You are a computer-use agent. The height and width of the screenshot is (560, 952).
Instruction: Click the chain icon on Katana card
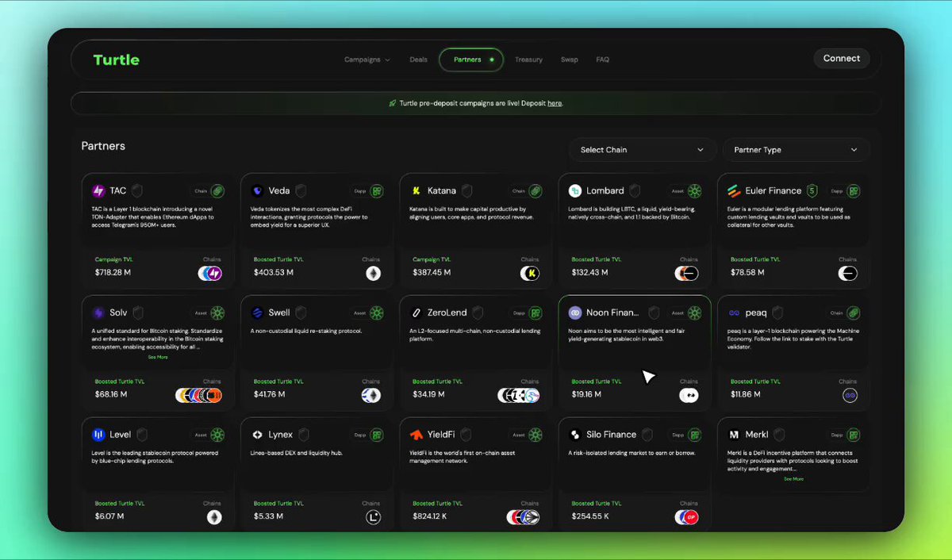tap(530, 274)
